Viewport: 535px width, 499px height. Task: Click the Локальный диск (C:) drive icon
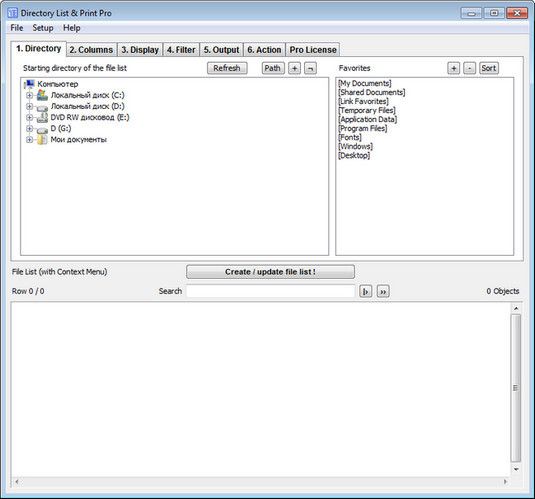tap(42, 95)
